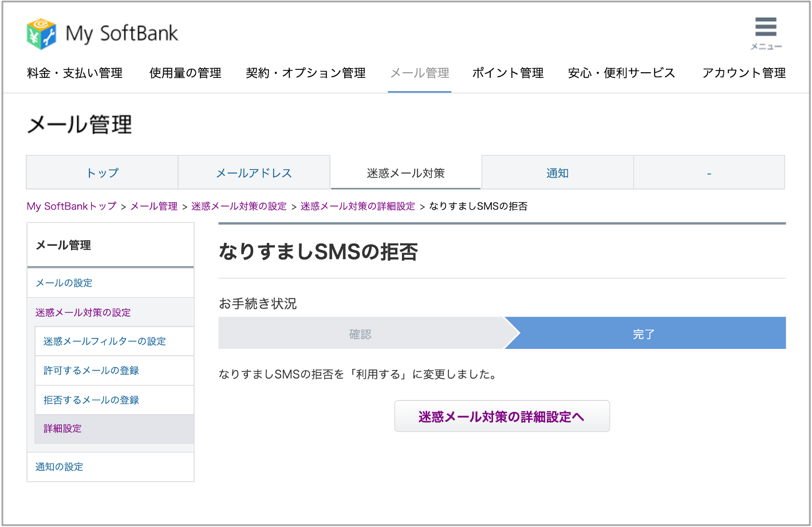
Task: Open 料金・支払い管理 in top navigation
Action: [75, 73]
